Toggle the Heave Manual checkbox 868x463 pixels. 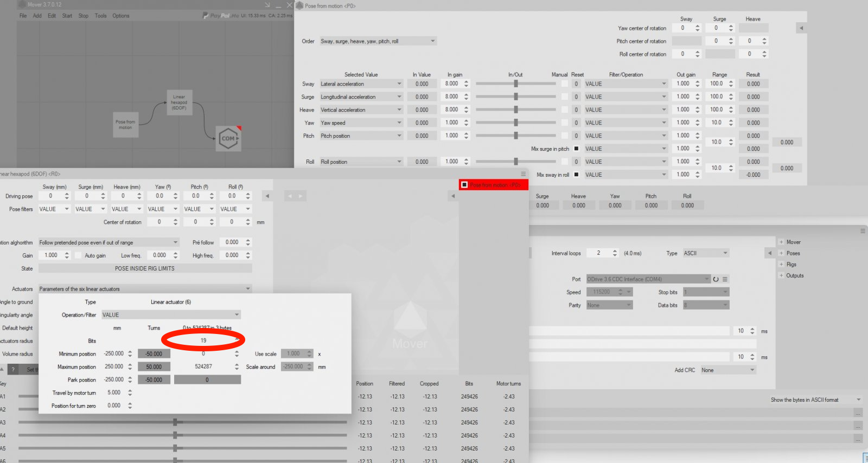click(565, 110)
